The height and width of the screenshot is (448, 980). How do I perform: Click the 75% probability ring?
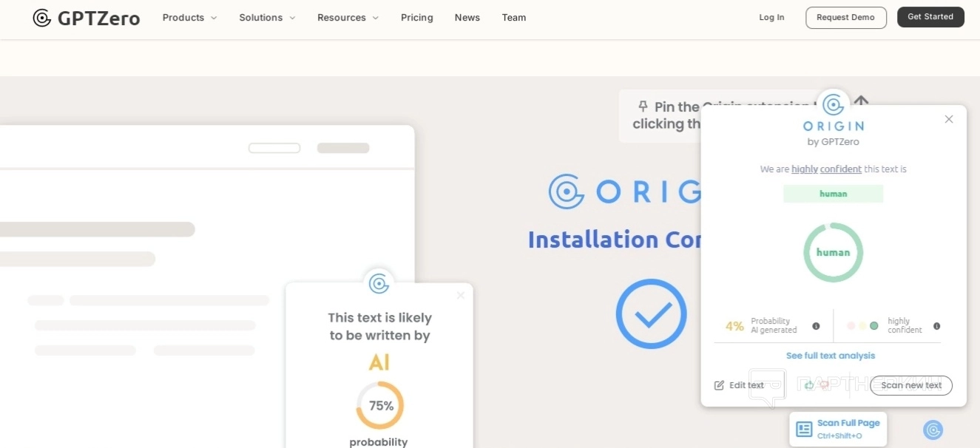tap(380, 405)
